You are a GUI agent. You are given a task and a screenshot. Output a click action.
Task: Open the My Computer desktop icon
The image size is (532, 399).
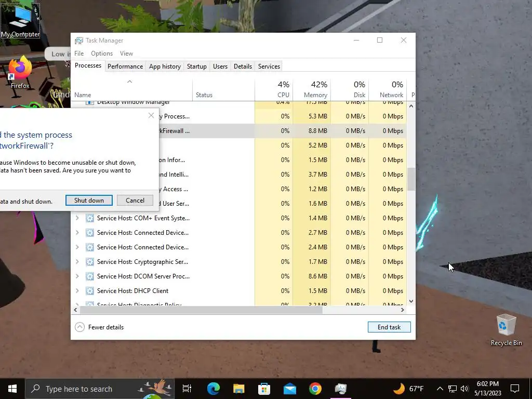[x=20, y=20]
